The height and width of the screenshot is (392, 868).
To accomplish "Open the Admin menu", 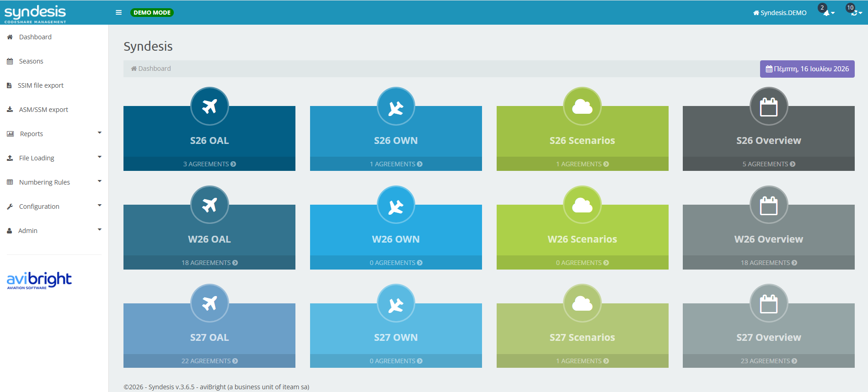I will pos(54,231).
